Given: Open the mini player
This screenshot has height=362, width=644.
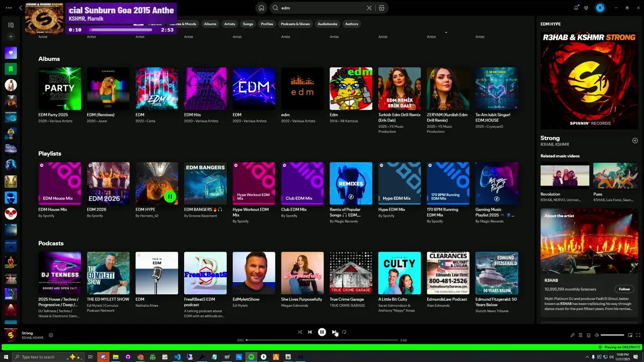Looking at the screenshot, I should pyautogui.click(x=630, y=335).
